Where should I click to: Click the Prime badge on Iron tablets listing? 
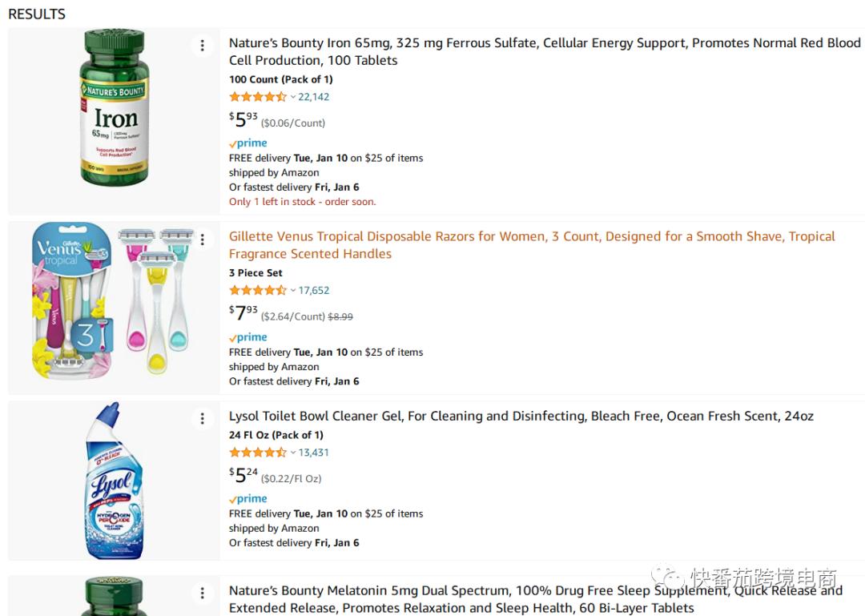(248, 143)
